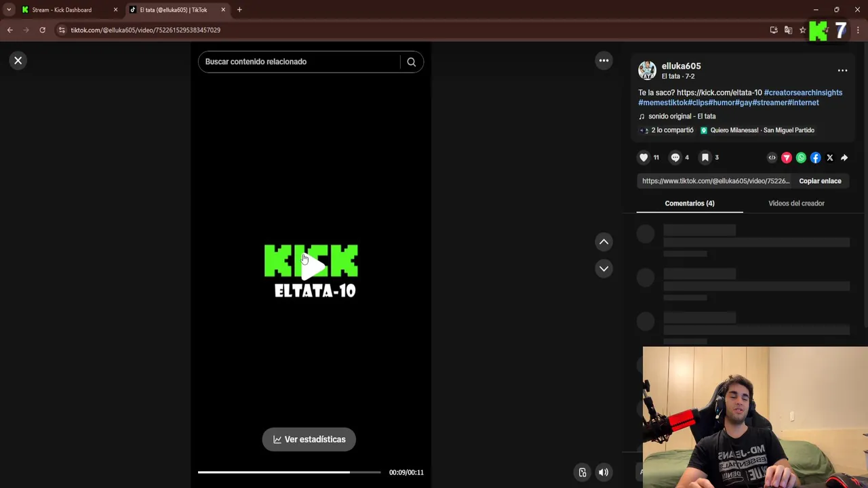The width and height of the screenshot is (868, 488).
Task: Share to WhatsApp icon
Action: click(801, 158)
